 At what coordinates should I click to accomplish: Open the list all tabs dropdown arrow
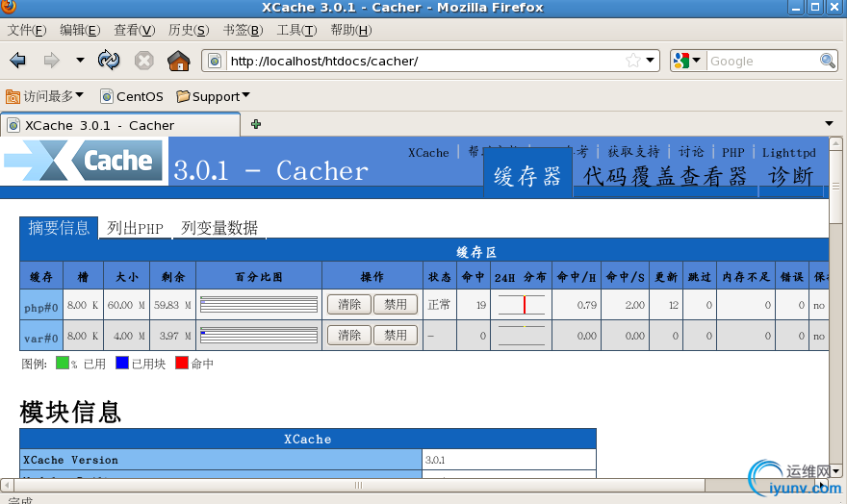pos(829,124)
